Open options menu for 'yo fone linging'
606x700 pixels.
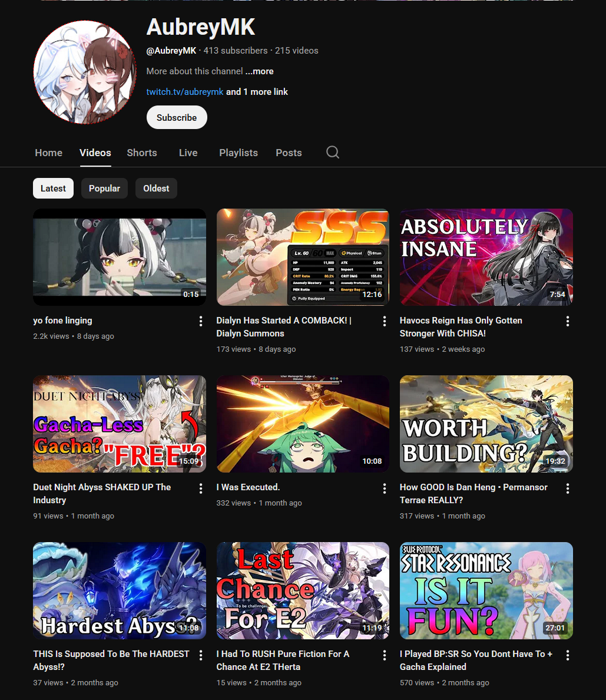coord(201,321)
